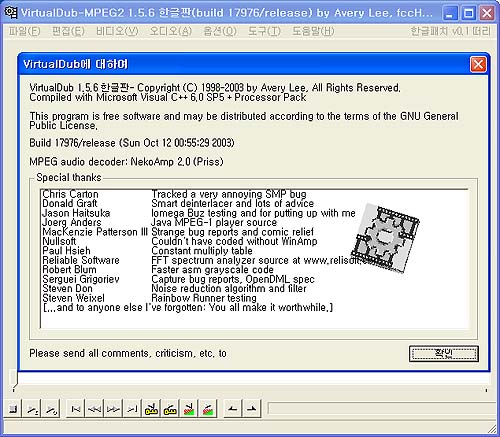Click 'Jason Haitsuka' in thanks list

76,213
